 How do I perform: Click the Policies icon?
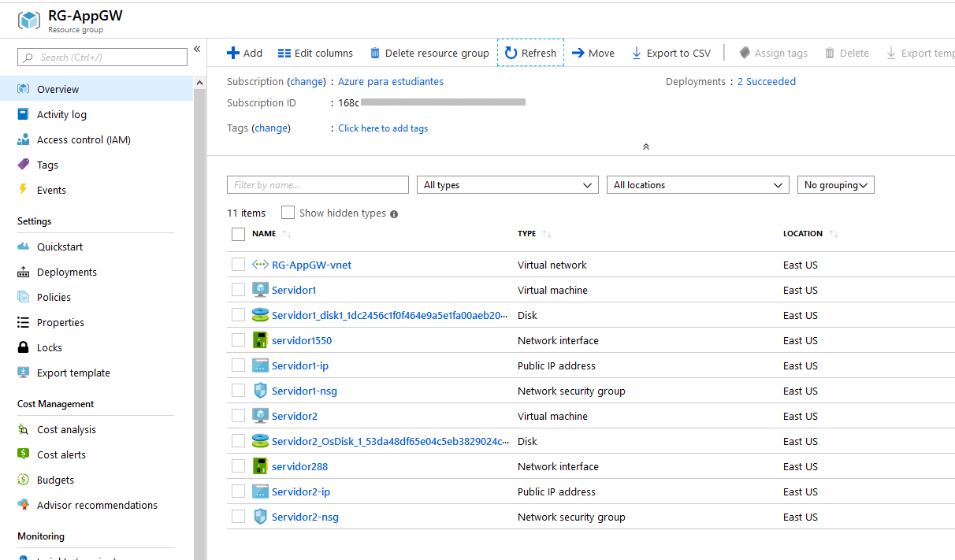click(x=24, y=297)
